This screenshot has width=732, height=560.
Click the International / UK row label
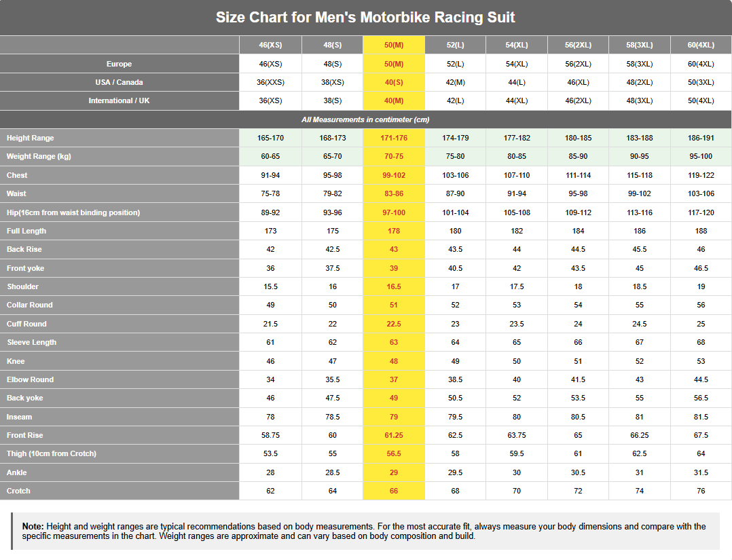119,100
